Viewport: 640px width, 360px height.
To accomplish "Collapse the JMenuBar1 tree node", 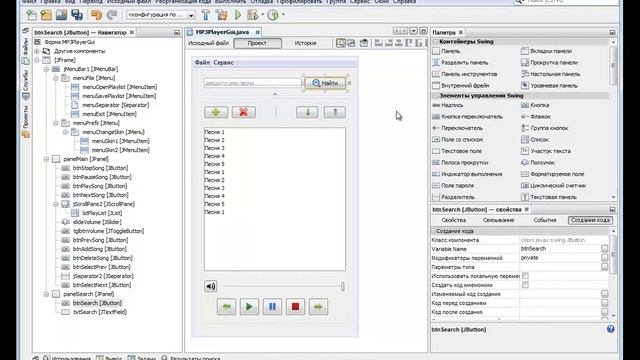I will 46,69.
